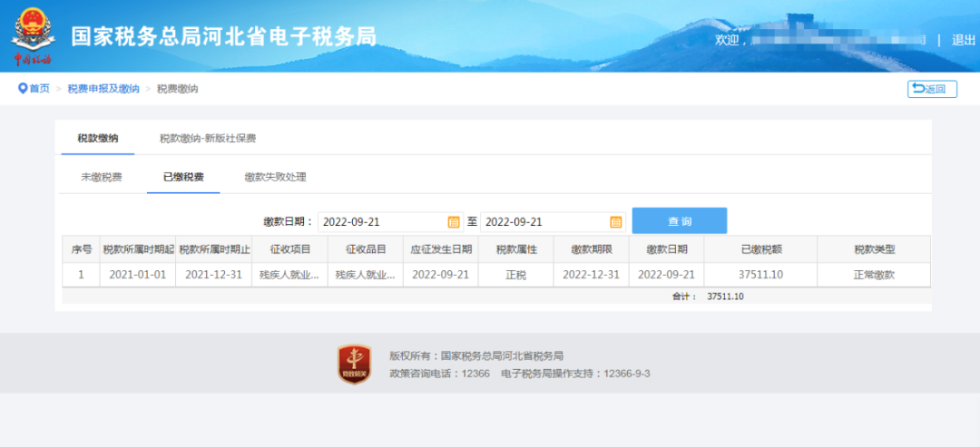Viewport: 980px width, 447px height.
Task: Open the 未缴税费 sub-tab
Action: [x=102, y=177]
